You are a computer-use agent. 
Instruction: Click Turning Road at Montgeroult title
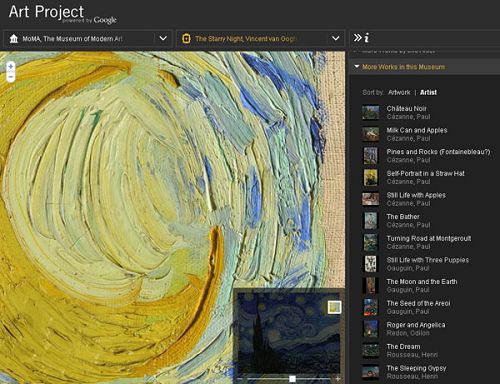(x=429, y=238)
